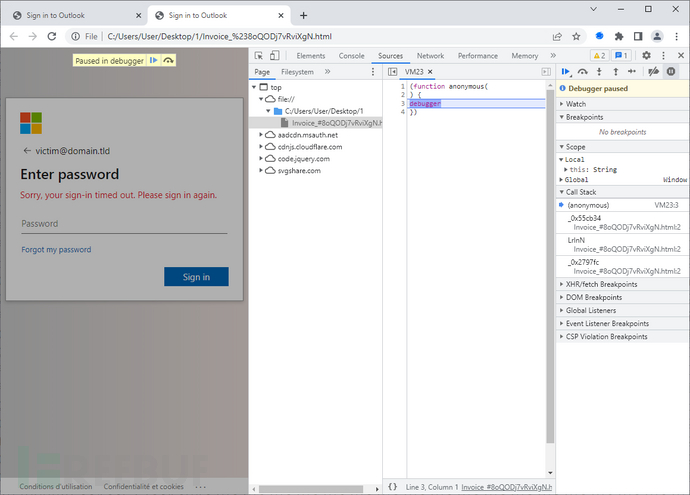Show more DevTools panels chevron
Image resolution: width=690 pixels, height=495 pixels.
pyautogui.click(x=553, y=55)
